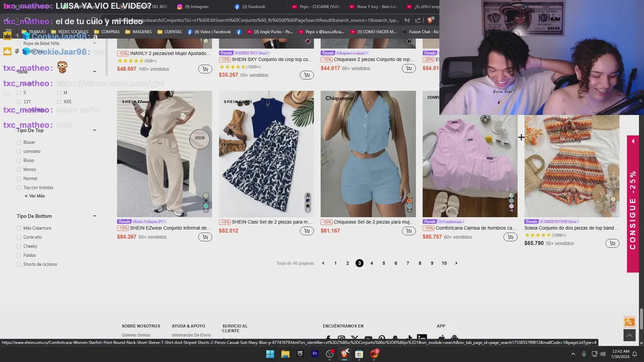Viewport: 644px width, 362px height.
Task: Go to results page 1
Action: (336, 263)
